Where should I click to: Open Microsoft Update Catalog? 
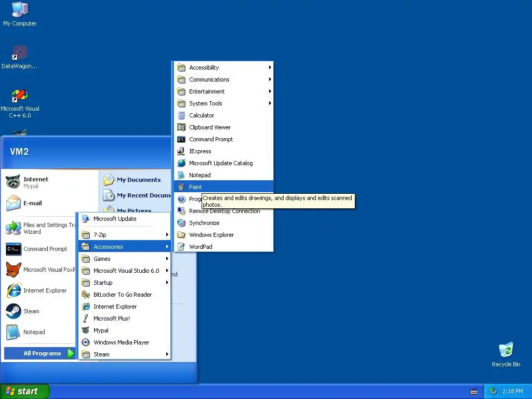(x=223, y=163)
